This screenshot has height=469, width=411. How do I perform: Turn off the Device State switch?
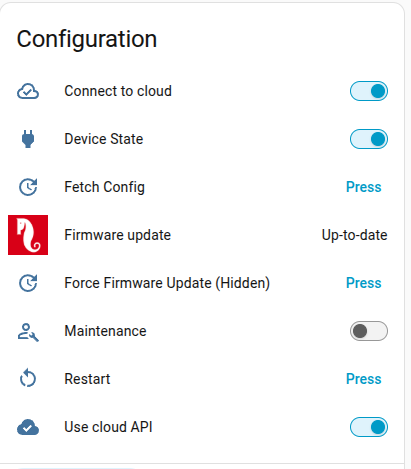point(369,139)
